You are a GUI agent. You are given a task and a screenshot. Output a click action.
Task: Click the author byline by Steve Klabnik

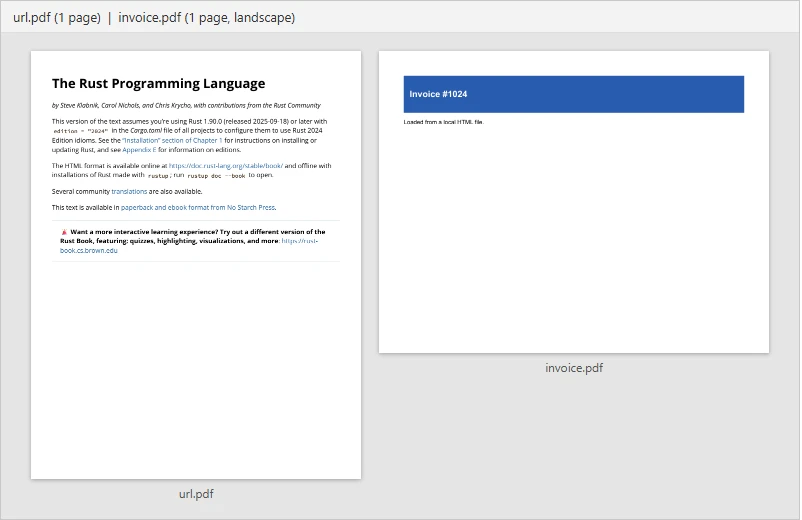186,105
